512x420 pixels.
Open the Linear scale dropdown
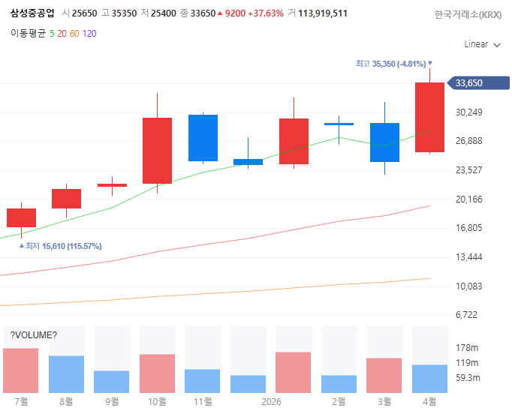click(x=482, y=44)
